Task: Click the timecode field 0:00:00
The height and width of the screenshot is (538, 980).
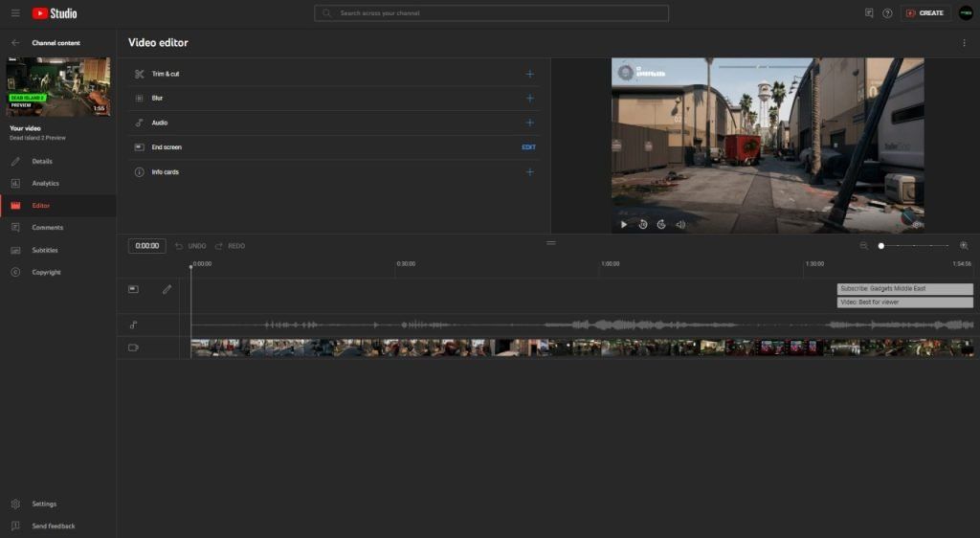Action: [x=146, y=246]
